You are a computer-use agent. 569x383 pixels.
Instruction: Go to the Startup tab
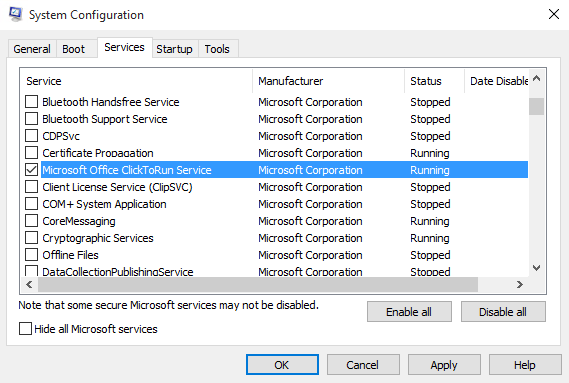pyautogui.click(x=175, y=49)
